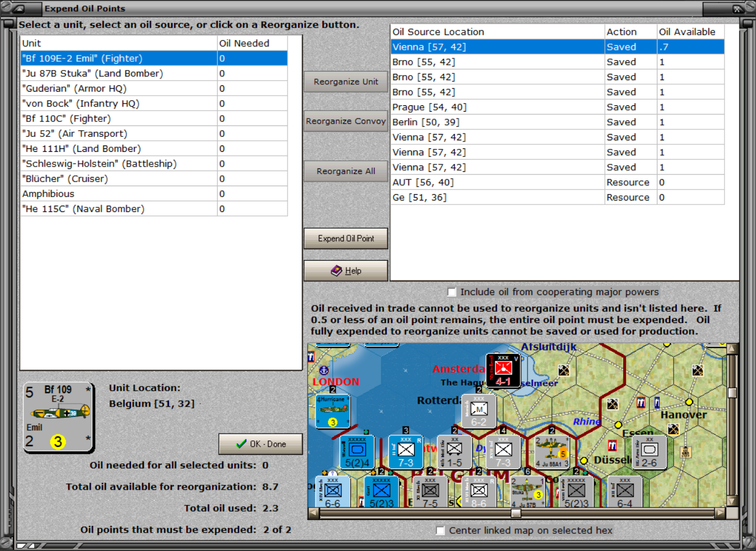Enable Include oil from cooperating major powers

pyautogui.click(x=451, y=292)
